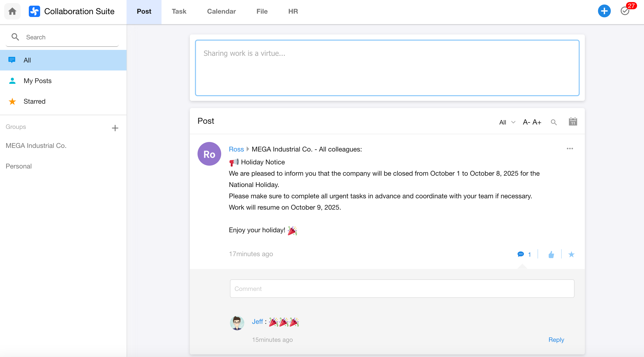Add a new group with plus icon
Screen dimensions: 644x357
(115, 128)
